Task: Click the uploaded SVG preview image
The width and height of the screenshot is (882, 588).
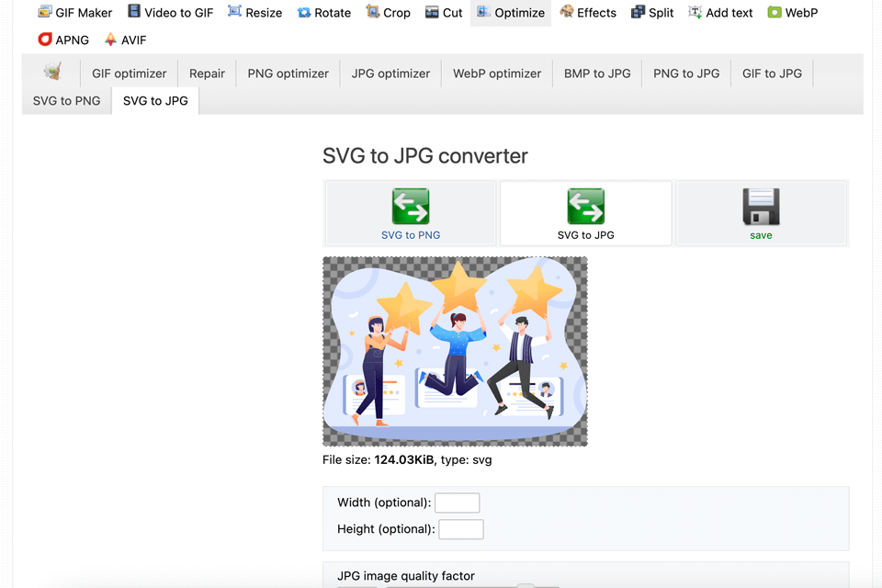Action: pos(455,351)
